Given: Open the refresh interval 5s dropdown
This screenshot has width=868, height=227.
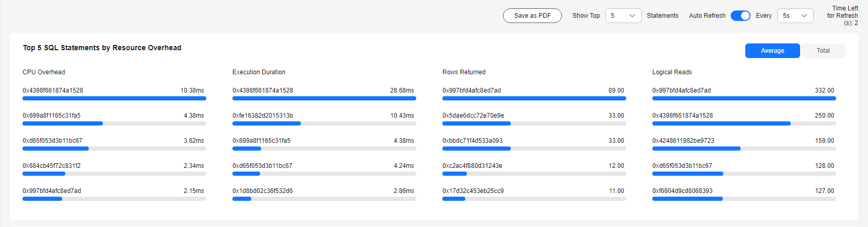Looking at the screenshot, I should pos(795,16).
